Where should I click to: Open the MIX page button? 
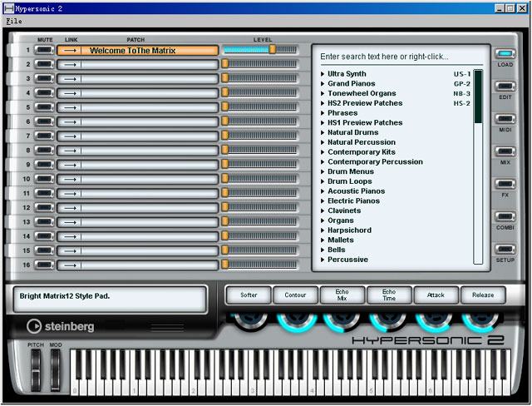coord(505,151)
